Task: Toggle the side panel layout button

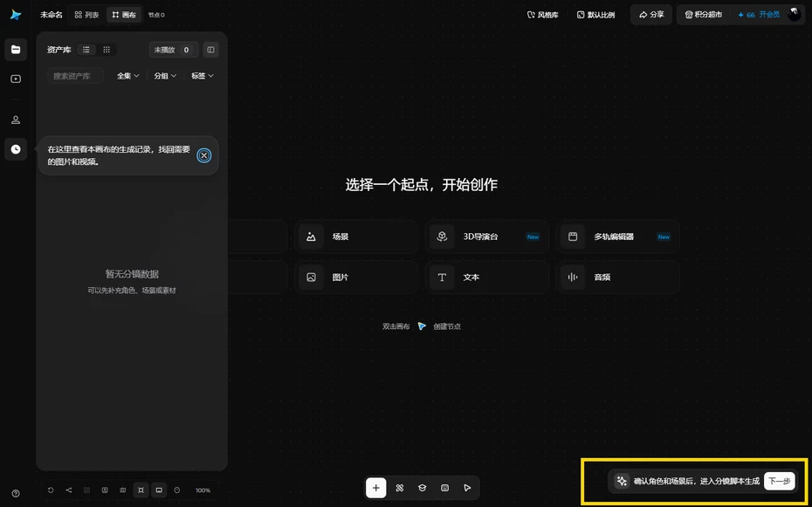Action: tap(210, 50)
